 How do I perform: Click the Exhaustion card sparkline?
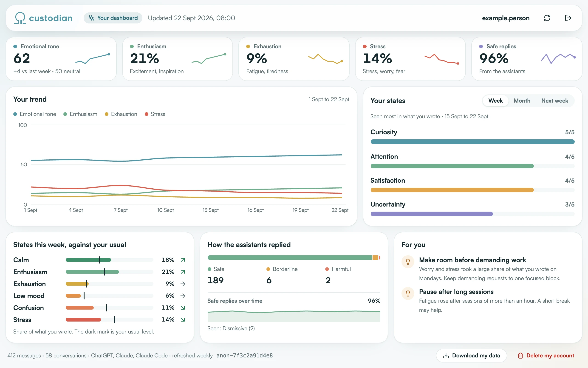[x=326, y=59]
